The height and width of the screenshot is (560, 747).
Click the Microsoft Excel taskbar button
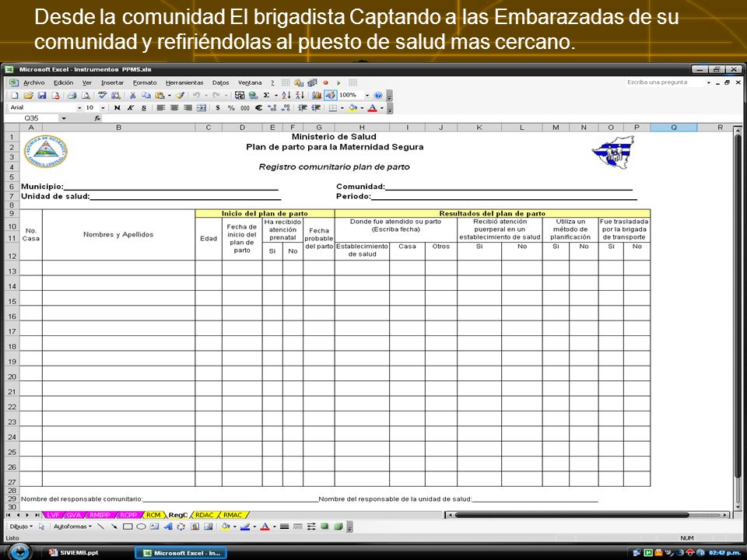tap(181, 553)
